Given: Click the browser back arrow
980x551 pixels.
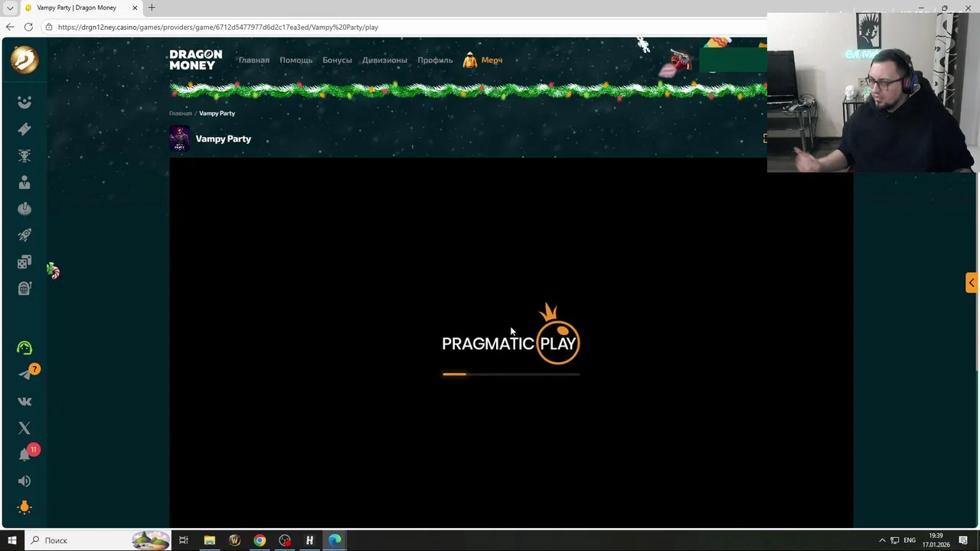Looking at the screenshot, I should 10,27.
